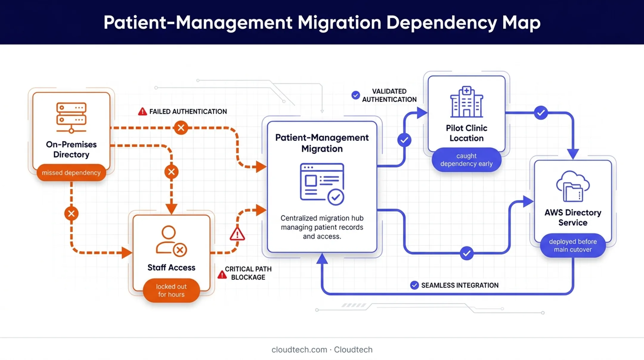Click the AWS Directory cloud folder icon

click(x=573, y=186)
